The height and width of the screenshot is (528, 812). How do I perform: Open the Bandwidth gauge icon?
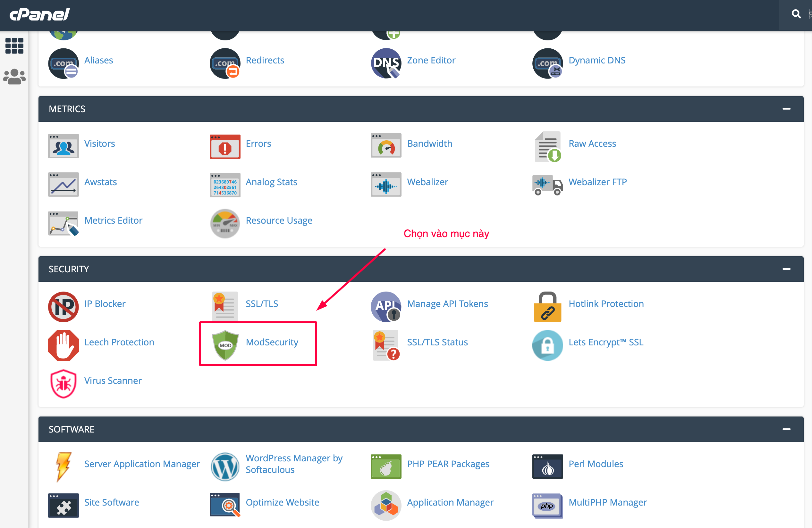tap(386, 145)
